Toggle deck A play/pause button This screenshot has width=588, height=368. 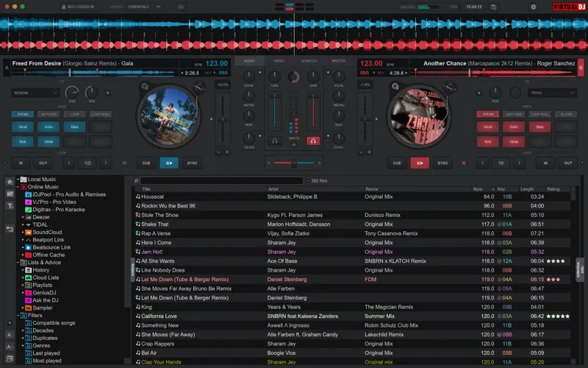click(169, 163)
